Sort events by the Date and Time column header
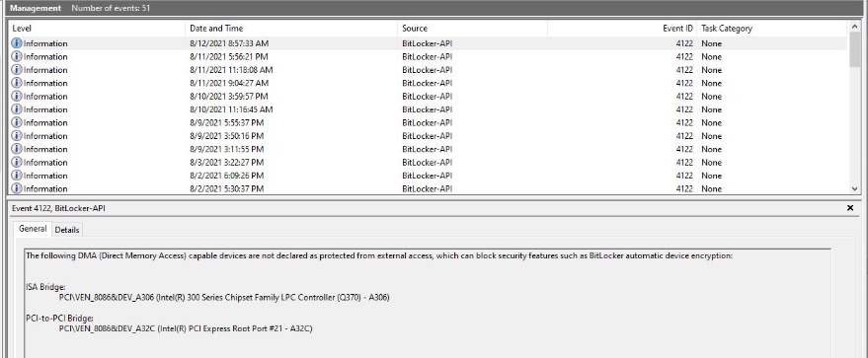This screenshot has height=358, width=868. pos(291,29)
